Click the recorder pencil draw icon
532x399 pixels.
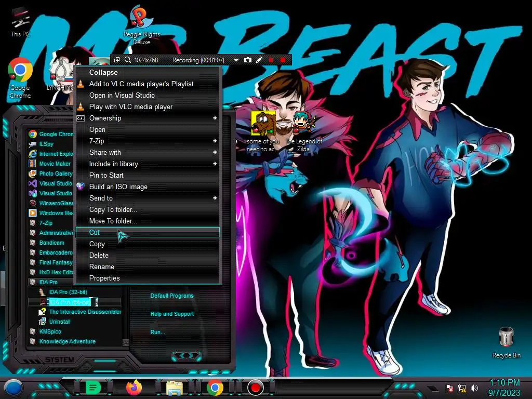(x=259, y=60)
